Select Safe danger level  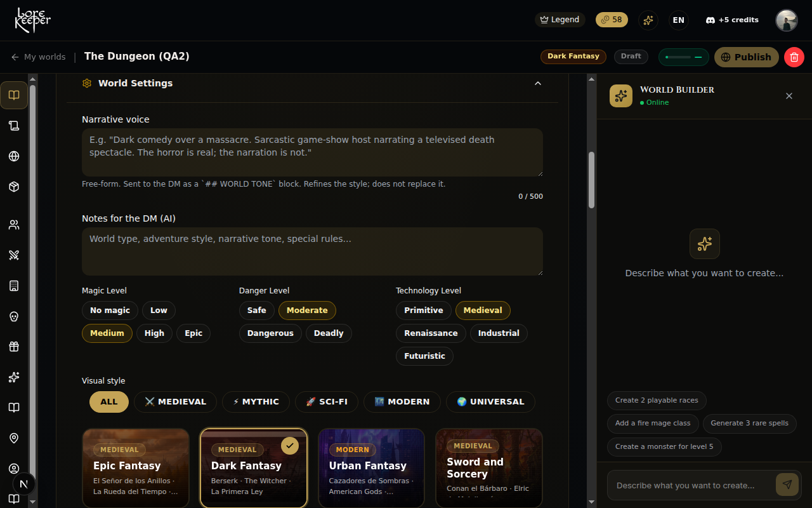(257, 311)
